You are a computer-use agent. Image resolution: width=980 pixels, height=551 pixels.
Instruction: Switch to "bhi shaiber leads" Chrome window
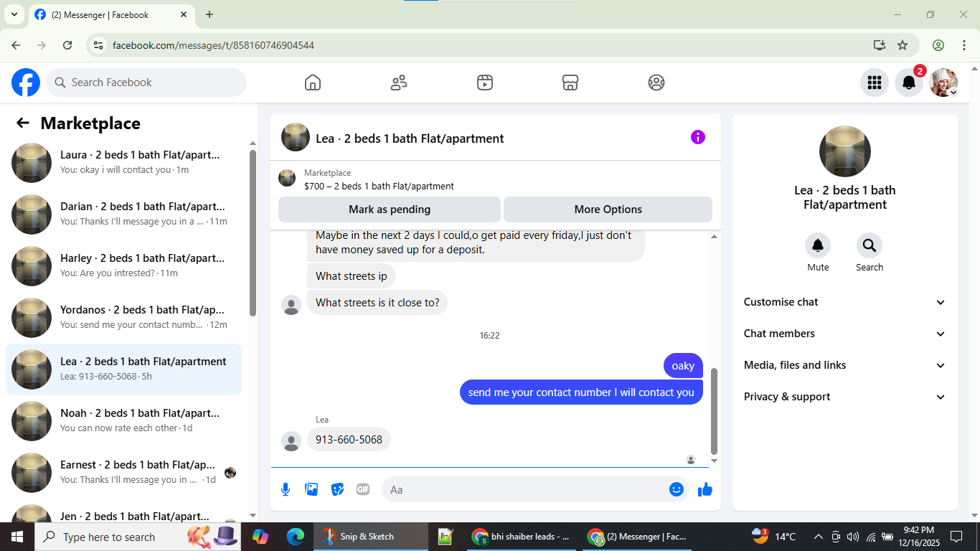[522, 537]
